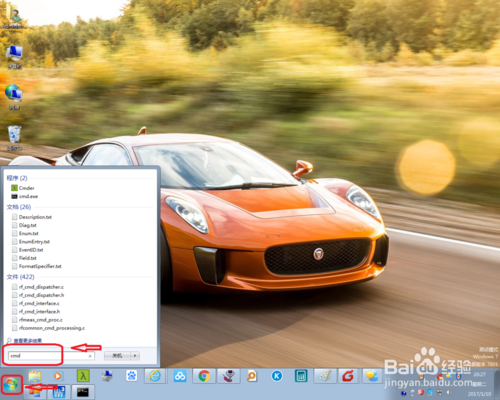Expand the shutdown options arrow
The height and width of the screenshot is (400, 500).
click(135, 356)
